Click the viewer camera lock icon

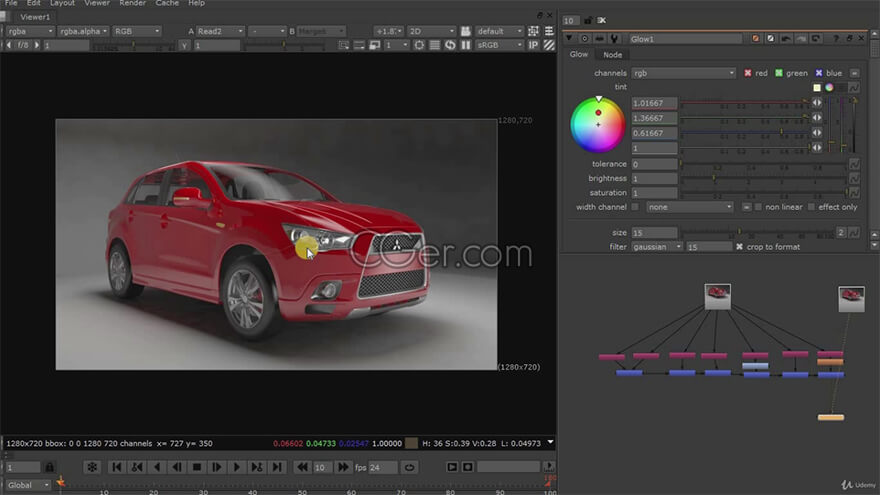coord(465,31)
